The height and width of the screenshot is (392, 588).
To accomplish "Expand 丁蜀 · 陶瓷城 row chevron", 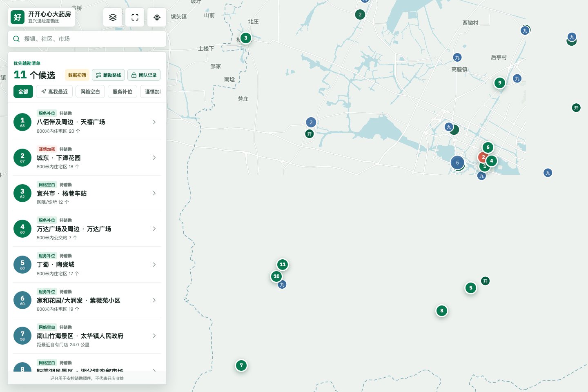I will (x=154, y=265).
